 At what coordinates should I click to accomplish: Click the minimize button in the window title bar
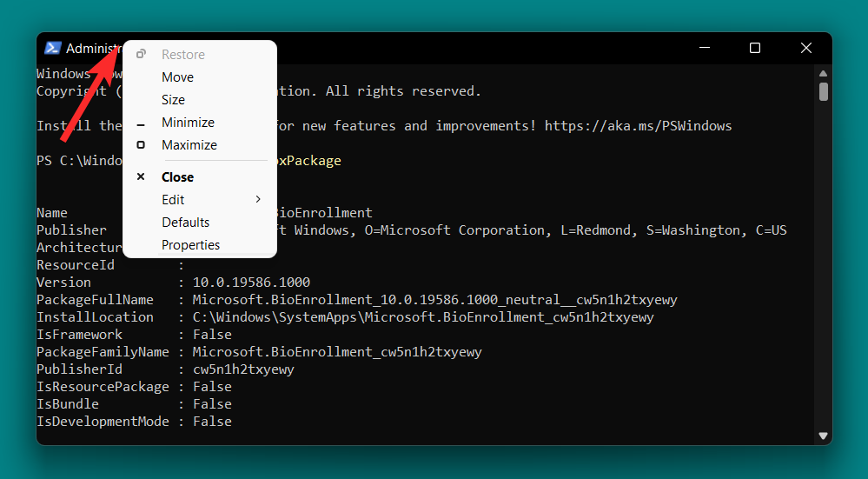[704, 48]
